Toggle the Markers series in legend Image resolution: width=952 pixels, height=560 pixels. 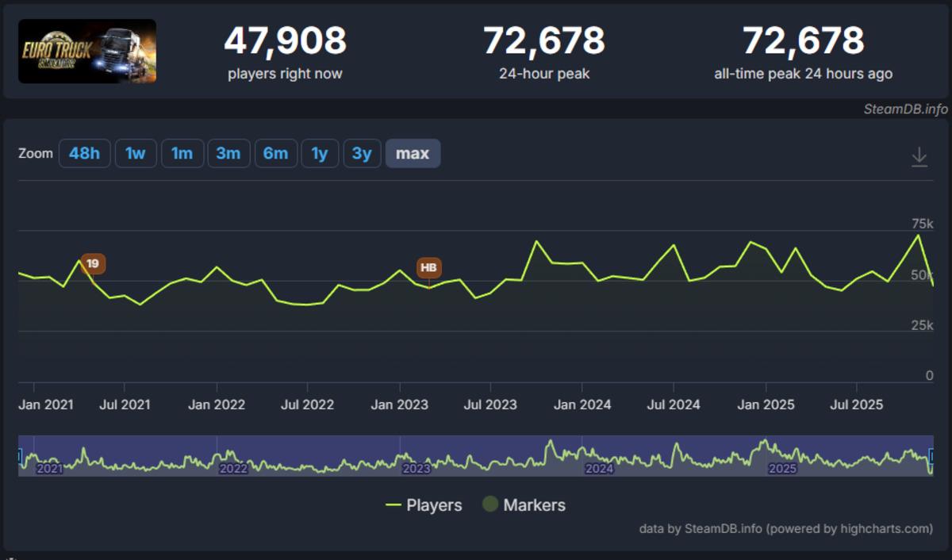pyautogui.click(x=524, y=505)
